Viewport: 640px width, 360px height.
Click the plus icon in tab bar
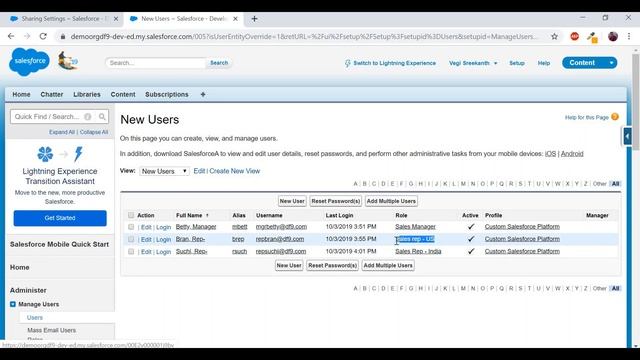coord(203,94)
